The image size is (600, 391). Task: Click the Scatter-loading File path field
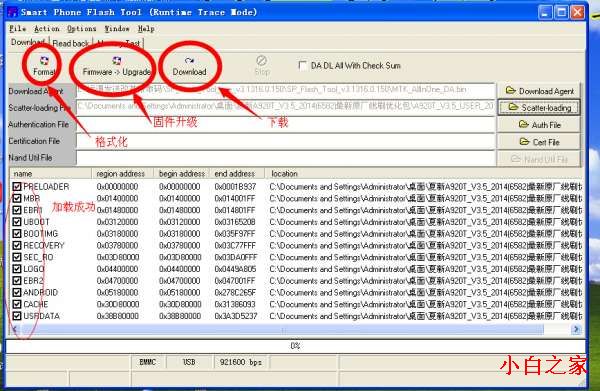coord(286,107)
